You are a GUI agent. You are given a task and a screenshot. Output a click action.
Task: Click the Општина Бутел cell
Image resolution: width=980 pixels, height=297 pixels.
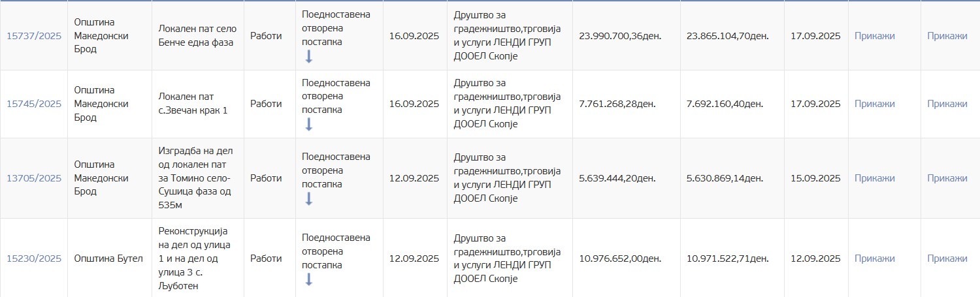[108, 258]
